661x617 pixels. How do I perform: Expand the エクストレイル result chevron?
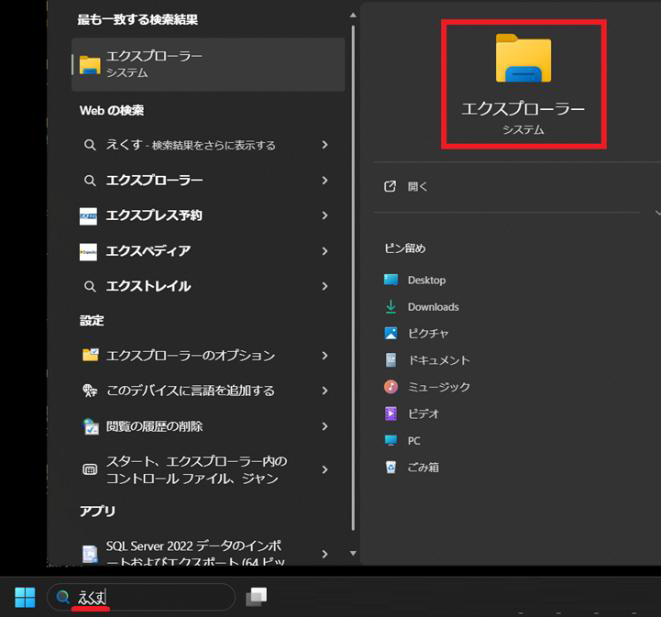325,287
